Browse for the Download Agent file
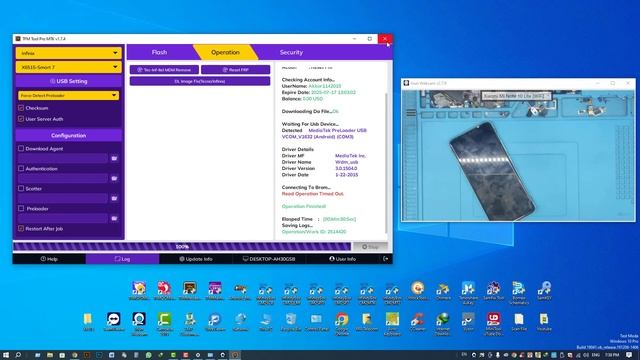 point(114,158)
